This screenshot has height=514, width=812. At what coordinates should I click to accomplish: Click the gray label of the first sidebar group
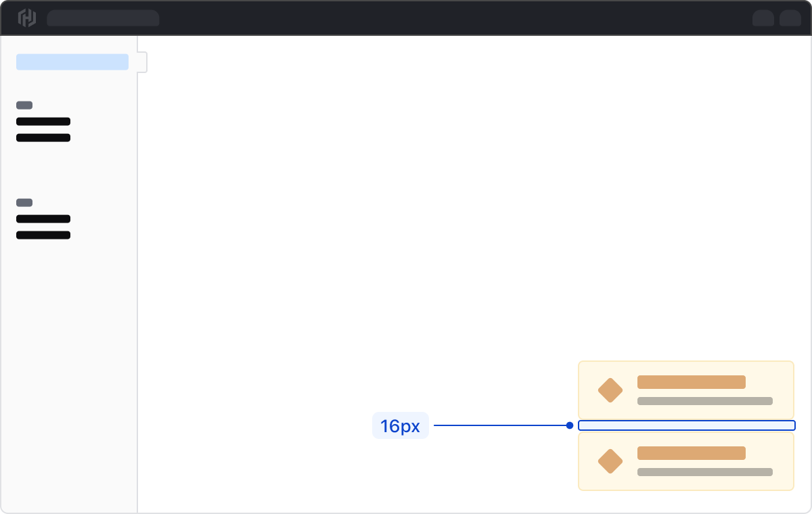(x=24, y=106)
